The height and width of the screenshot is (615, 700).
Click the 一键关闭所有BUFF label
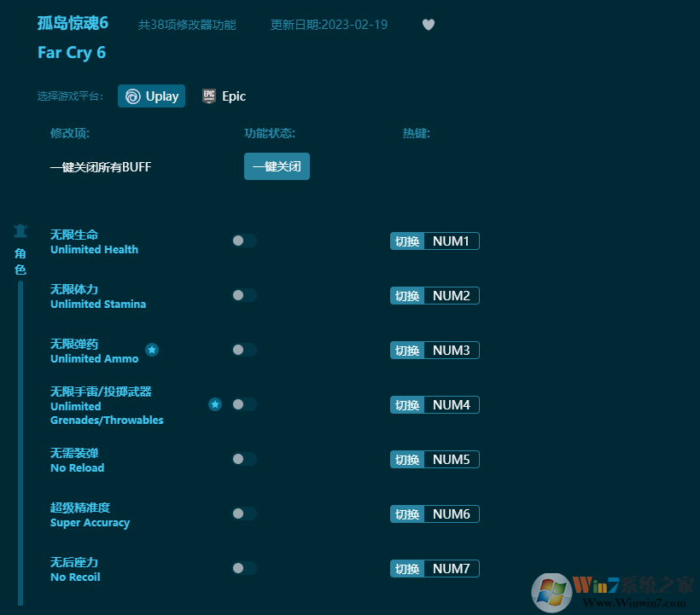click(101, 167)
